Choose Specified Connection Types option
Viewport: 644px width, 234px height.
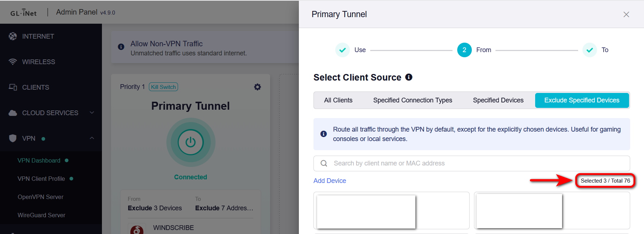[412, 100]
